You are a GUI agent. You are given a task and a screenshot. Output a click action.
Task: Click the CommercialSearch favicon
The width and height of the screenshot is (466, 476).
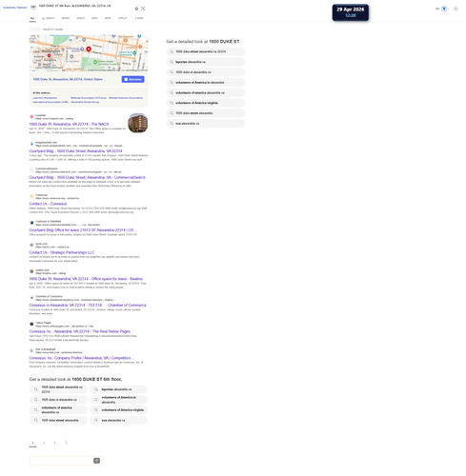[31, 170]
